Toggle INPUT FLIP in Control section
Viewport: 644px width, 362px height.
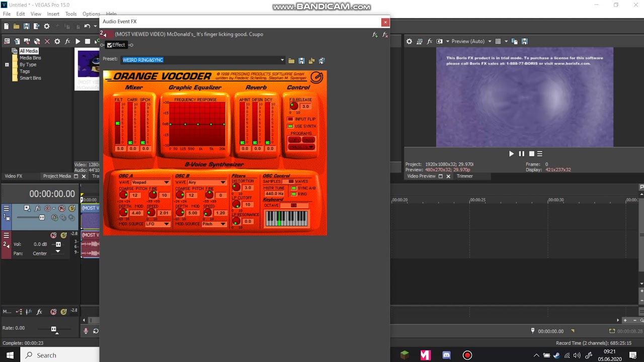290,119
